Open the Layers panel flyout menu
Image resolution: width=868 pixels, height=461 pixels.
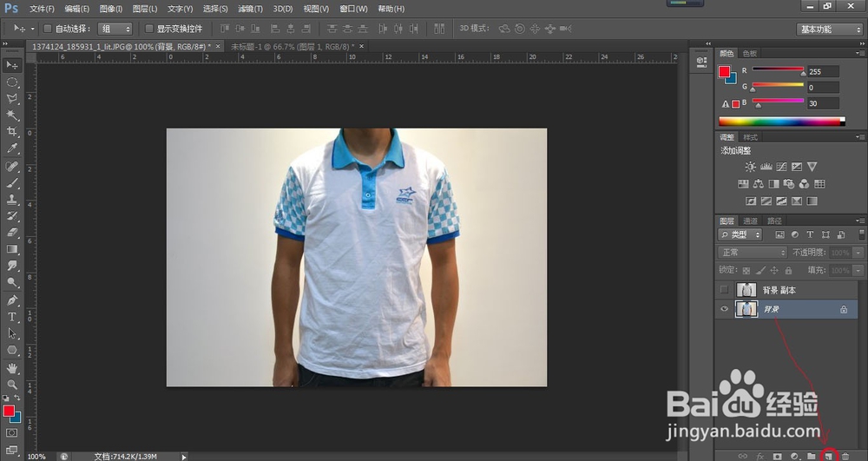(x=860, y=221)
